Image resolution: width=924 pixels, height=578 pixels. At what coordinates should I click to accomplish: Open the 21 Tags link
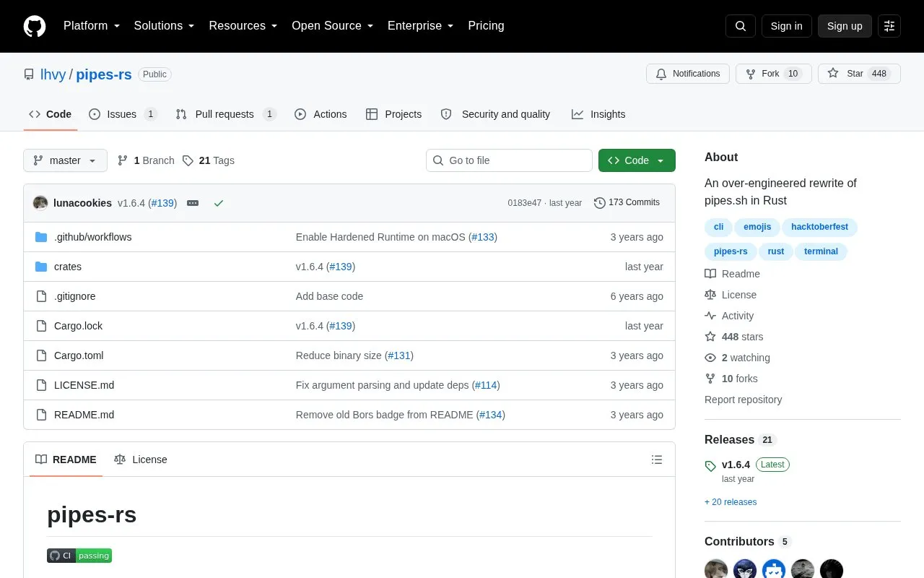coord(209,160)
